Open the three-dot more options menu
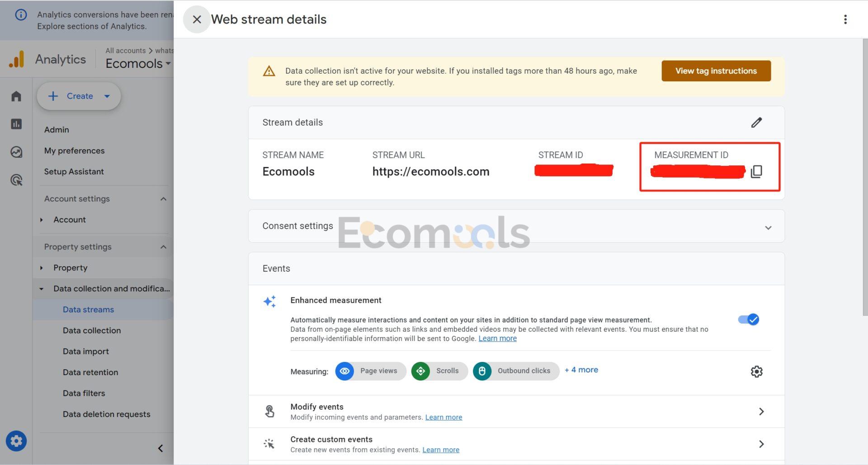 click(845, 19)
